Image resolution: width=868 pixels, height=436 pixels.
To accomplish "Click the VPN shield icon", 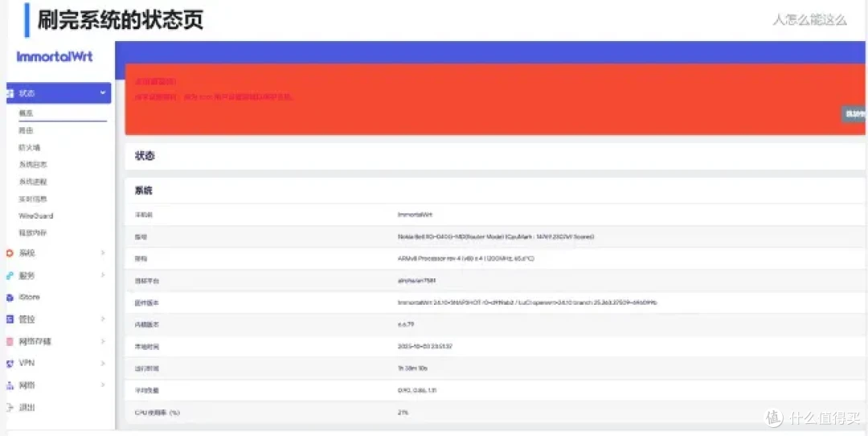I will coord(10,364).
